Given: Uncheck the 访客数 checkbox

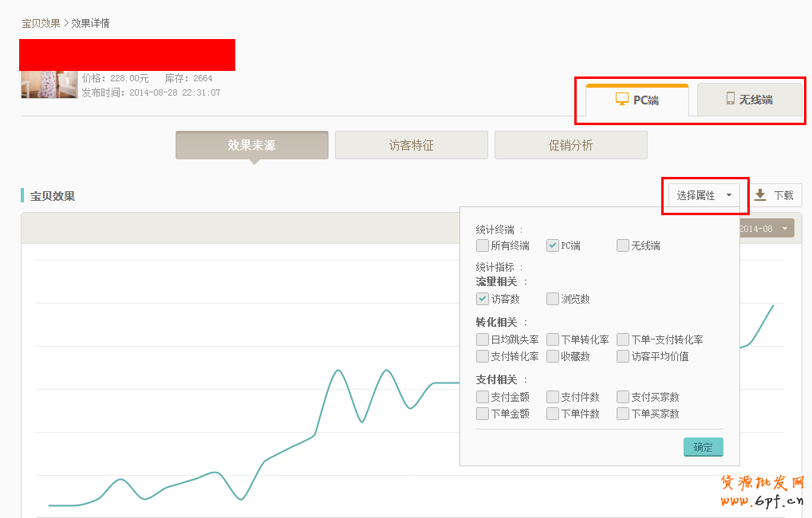Looking at the screenshot, I should coord(483,299).
